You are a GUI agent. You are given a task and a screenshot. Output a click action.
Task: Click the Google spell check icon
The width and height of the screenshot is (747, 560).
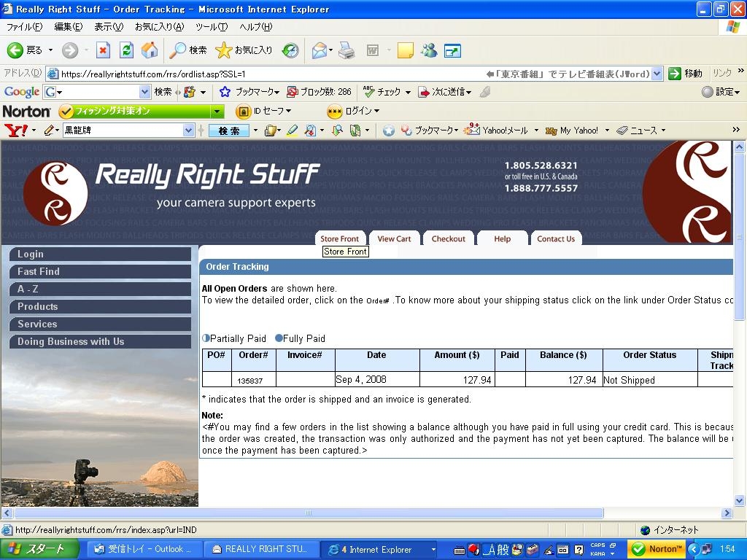pyautogui.click(x=368, y=92)
